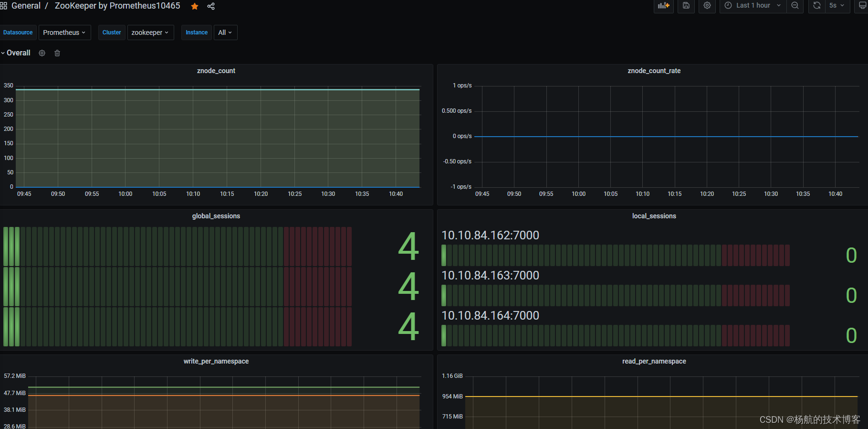Click the green line in znode_count graph
This screenshot has width=868, height=429.
[x=218, y=89]
